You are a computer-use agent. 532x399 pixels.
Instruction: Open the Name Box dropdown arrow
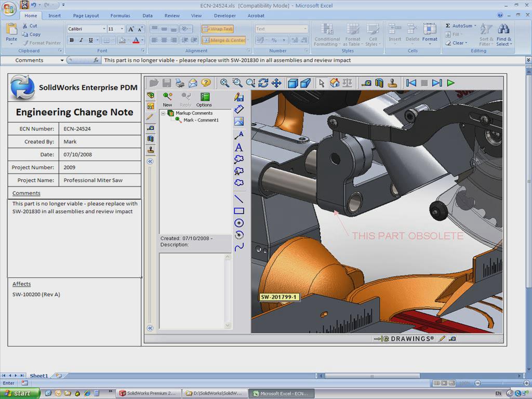click(x=62, y=60)
